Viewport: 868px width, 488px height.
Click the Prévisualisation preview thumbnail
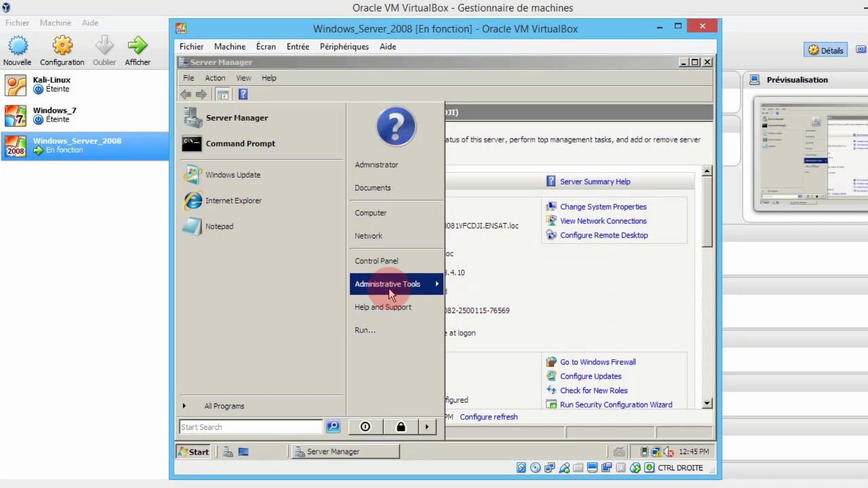coord(814,154)
